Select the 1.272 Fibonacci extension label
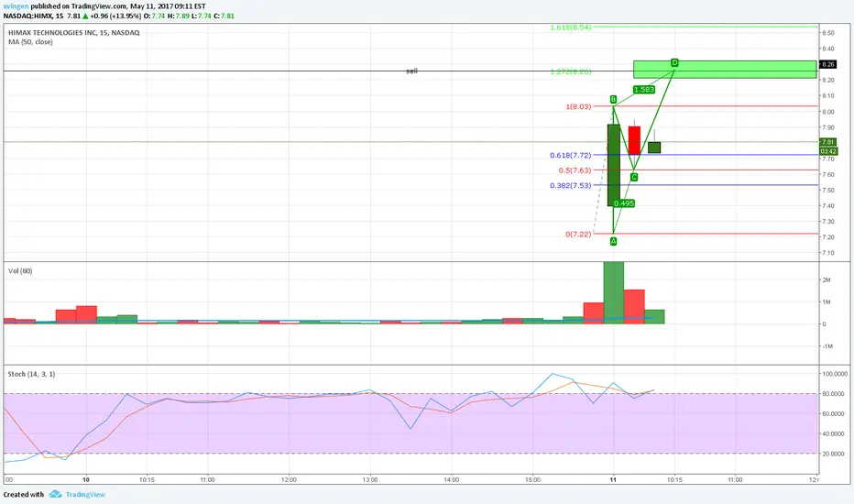The width and height of the screenshot is (854, 504). tap(570, 71)
